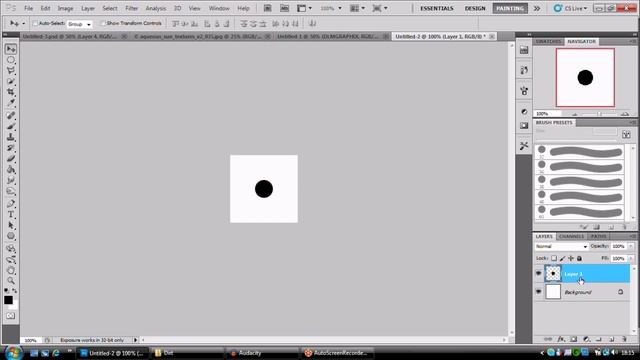Open AutoScreenRecorder from the taskbar
Screen dimensions: 640x360
[337, 353]
